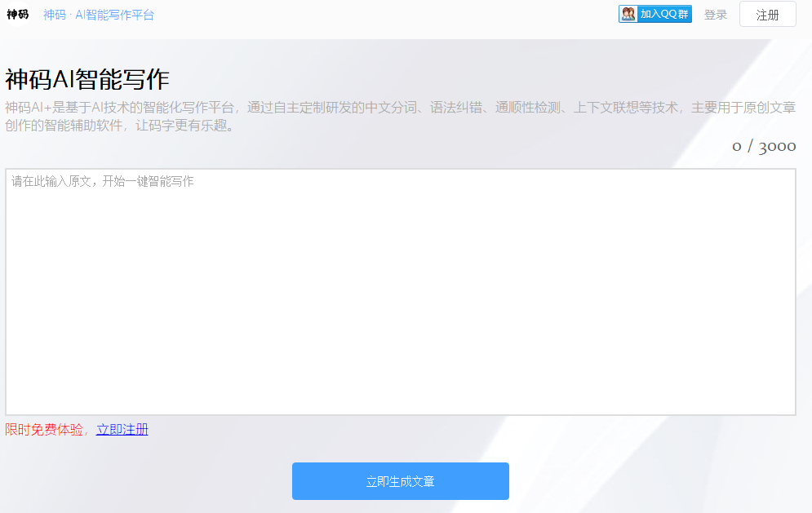Click the 加入QQ群 badge button
The width and height of the screenshot is (812, 513).
coord(655,14)
